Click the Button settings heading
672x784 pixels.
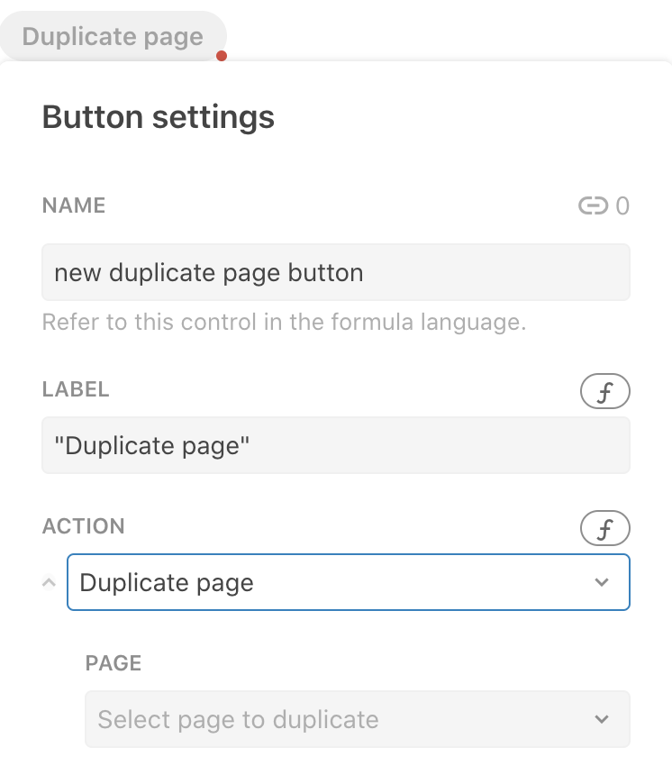[159, 117]
